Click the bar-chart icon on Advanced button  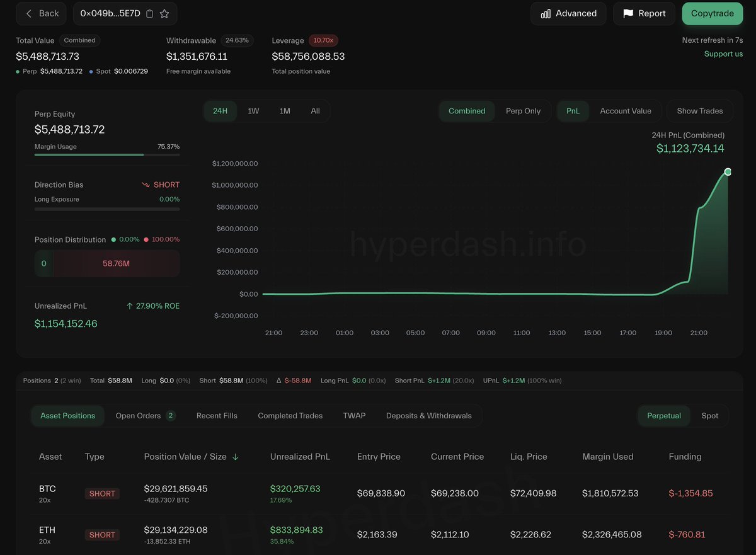[546, 13]
